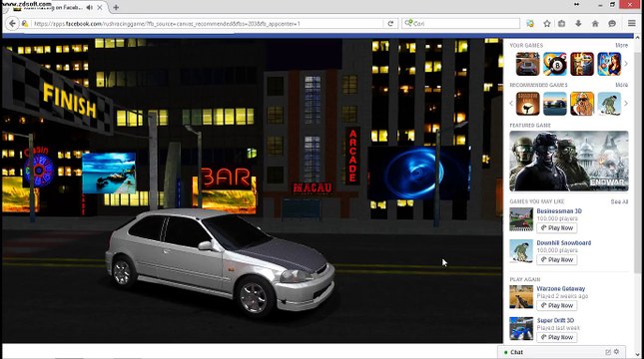Click the Super Drift 3D thumbnail
Viewport: 644px width, 359px height.
point(521,329)
